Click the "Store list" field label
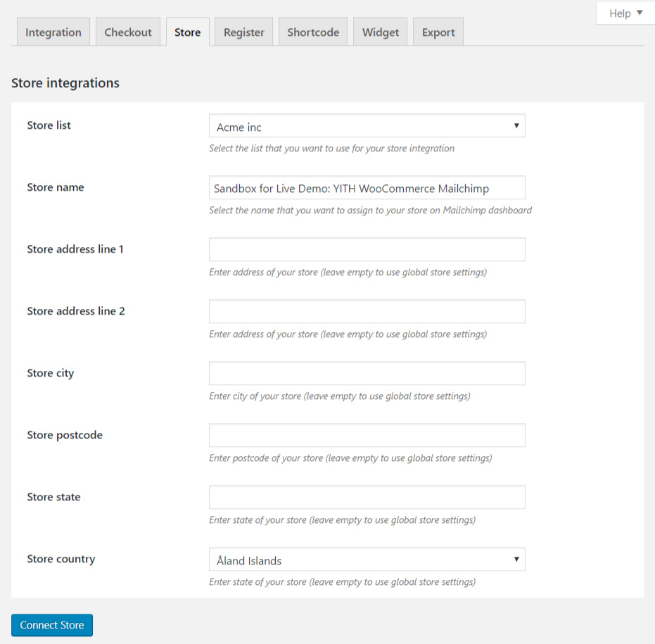Screen dimensions: 655x644 (49, 125)
